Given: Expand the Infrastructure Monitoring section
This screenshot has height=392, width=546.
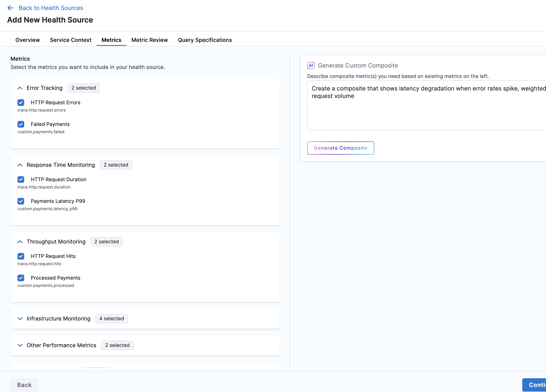Looking at the screenshot, I should tap(20, 319).
